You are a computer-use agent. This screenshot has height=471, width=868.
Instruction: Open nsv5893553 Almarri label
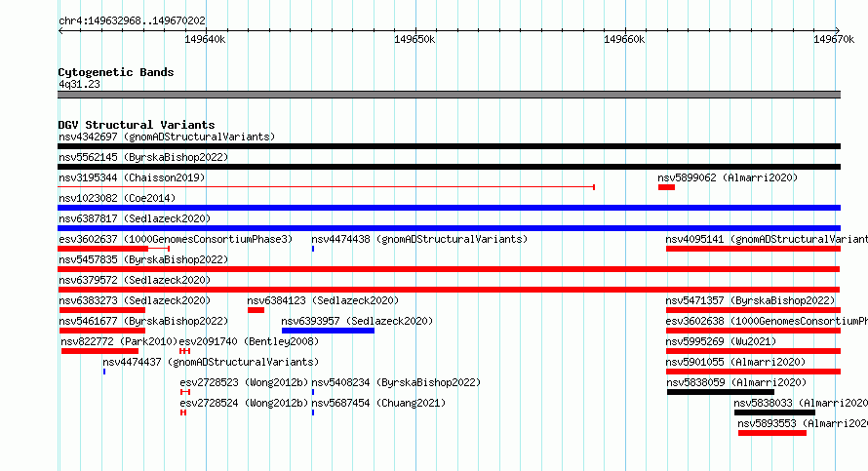click(803, 423)
